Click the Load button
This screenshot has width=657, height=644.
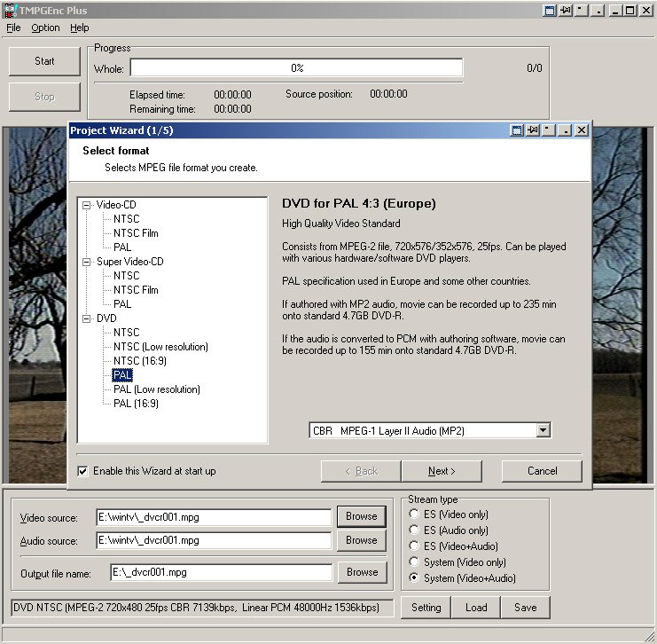click(x=476, y=608)
